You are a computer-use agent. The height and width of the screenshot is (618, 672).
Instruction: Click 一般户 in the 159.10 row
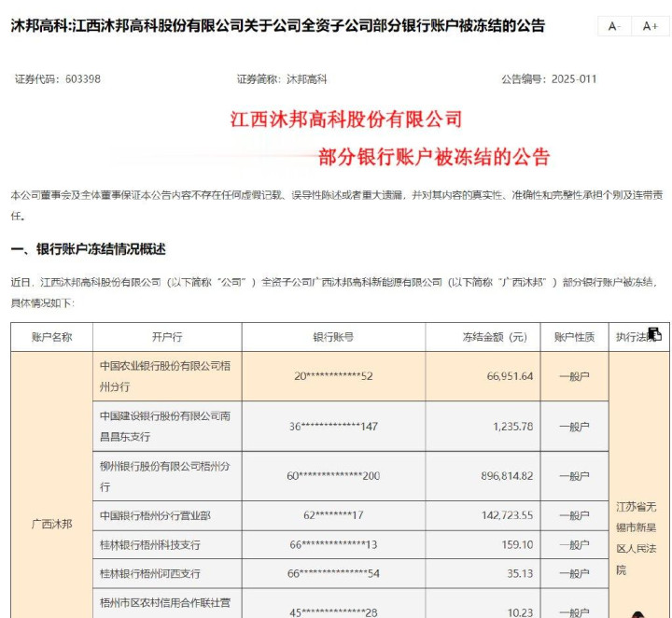[x=574, y=544]
